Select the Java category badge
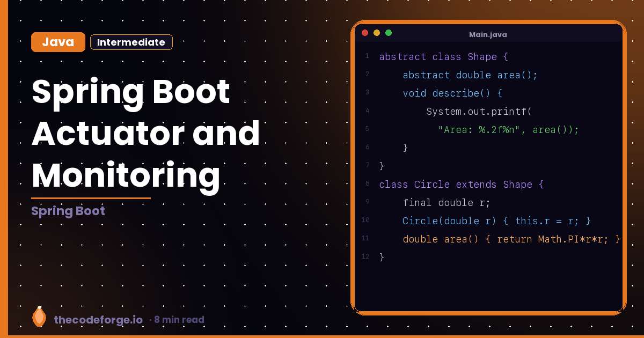This screenshot has width=644, height=338. pos(58,42)
